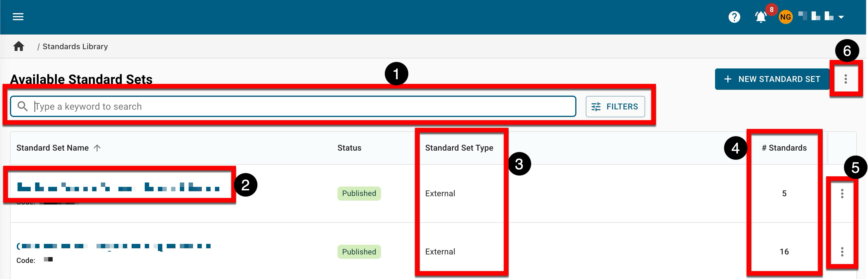
Task: Click the Standard Set Type column header
Action: (459, 148)
